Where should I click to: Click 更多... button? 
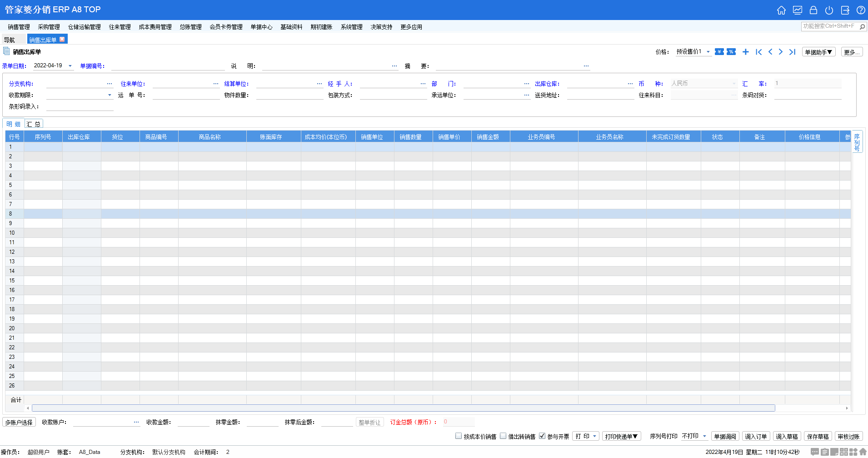pos(852,52)
